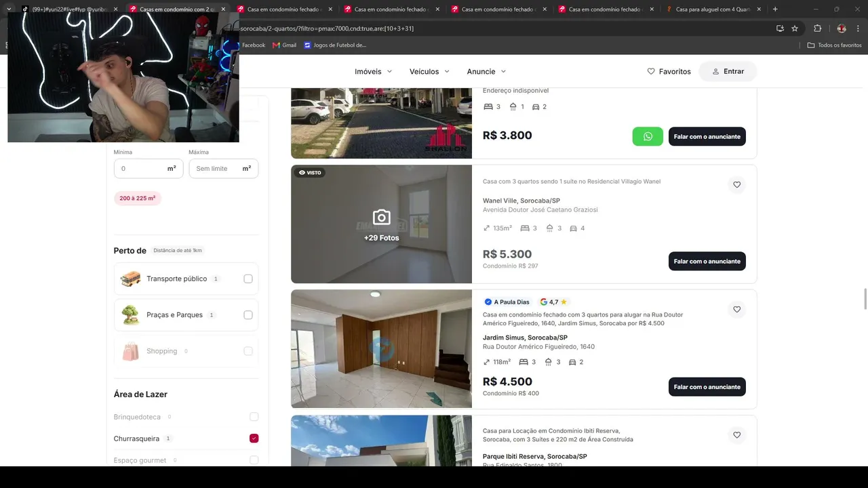
Task: Click the person icon in the Entrar button
Action: [x=715, y=71]
